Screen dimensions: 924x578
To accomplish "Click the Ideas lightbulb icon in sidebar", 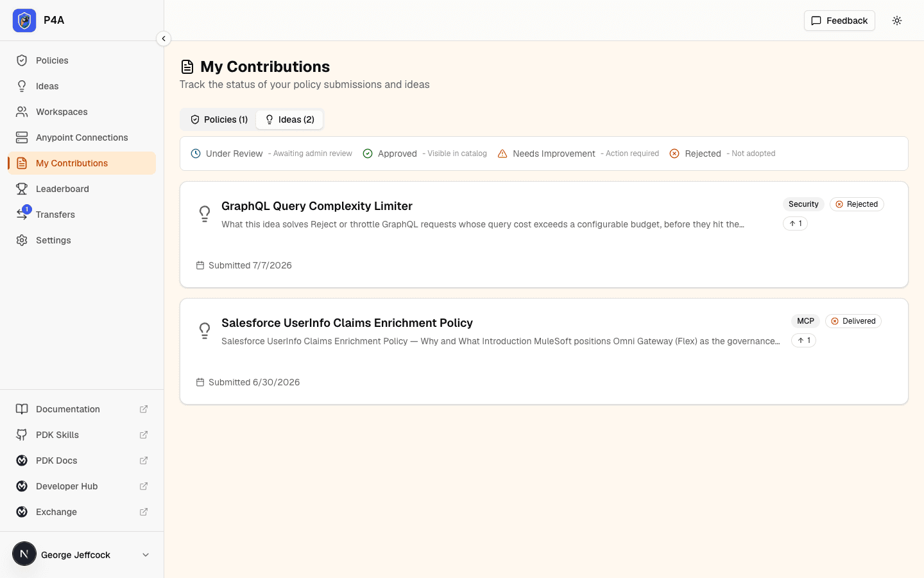I will [22, 86].
